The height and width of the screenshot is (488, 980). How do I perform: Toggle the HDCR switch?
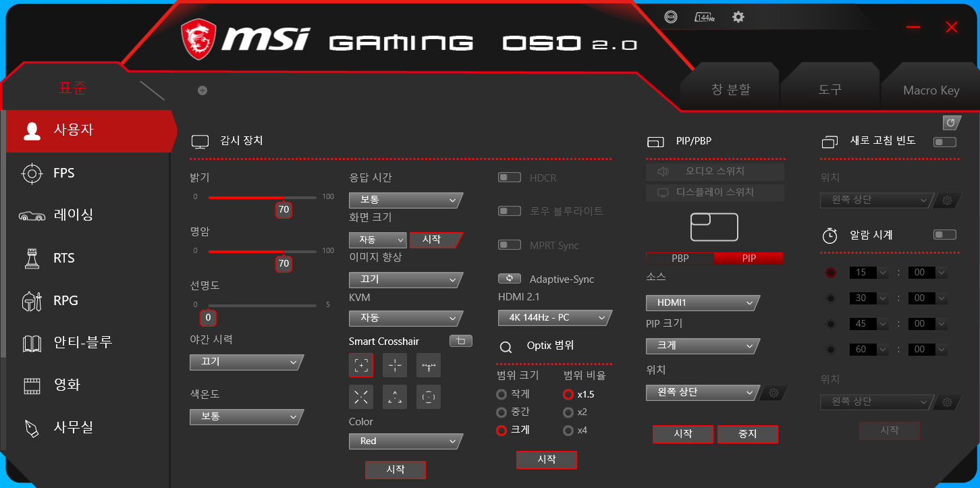pos(510,178)
